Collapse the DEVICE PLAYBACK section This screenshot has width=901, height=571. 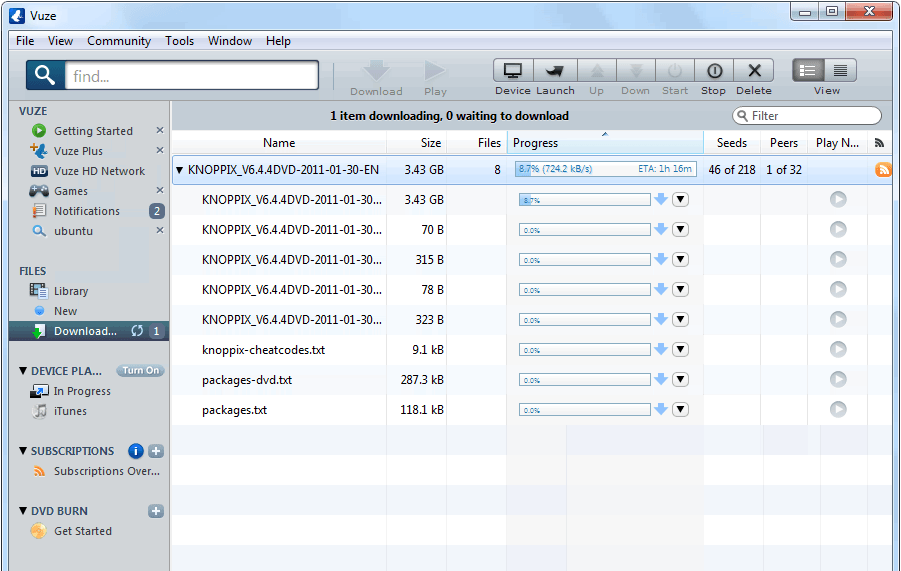coord(23,371)
